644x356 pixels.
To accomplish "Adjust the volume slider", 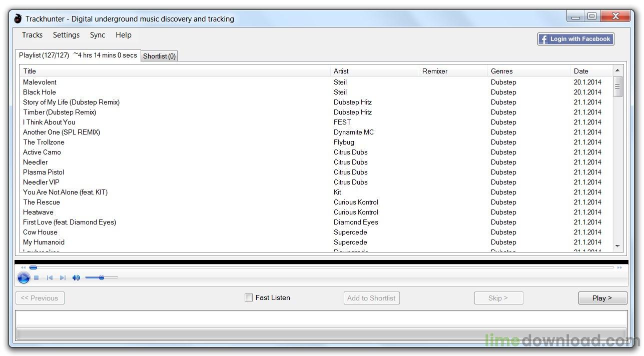I will pos(102,277).
